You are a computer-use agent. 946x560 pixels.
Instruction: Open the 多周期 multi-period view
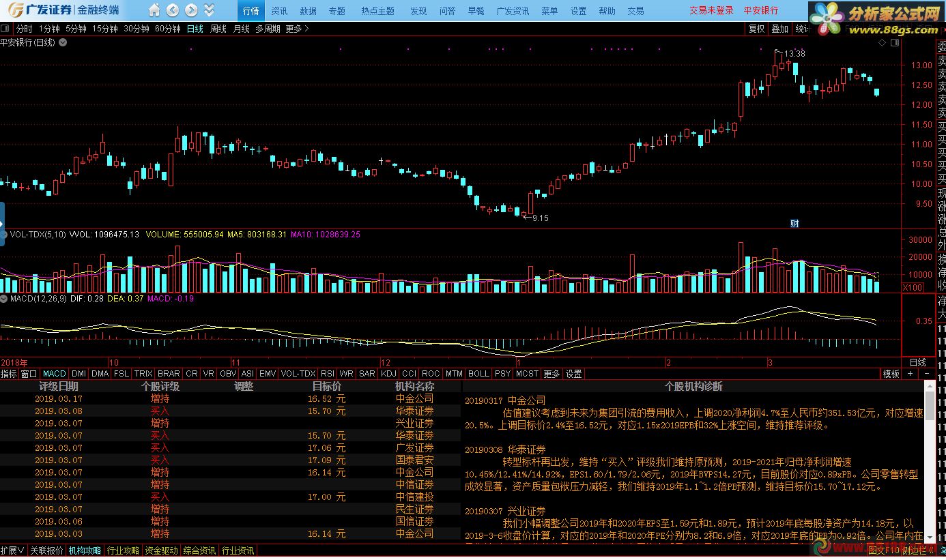268,29
